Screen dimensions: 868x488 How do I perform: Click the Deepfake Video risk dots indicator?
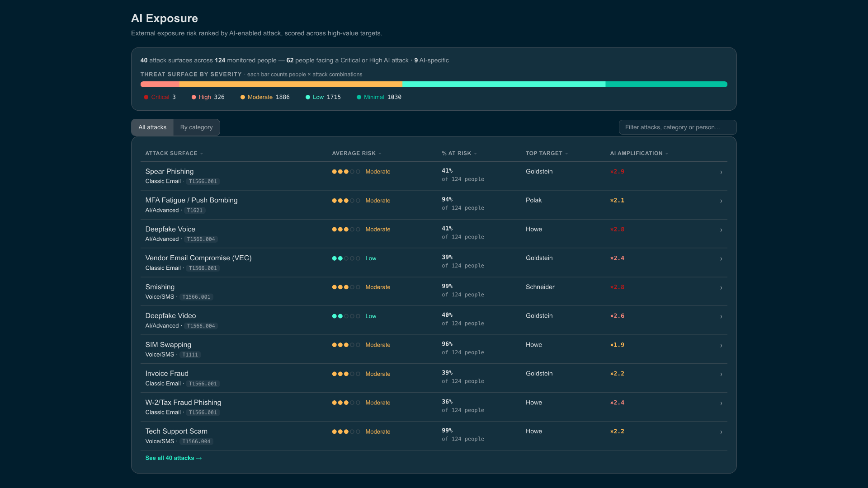346,316
